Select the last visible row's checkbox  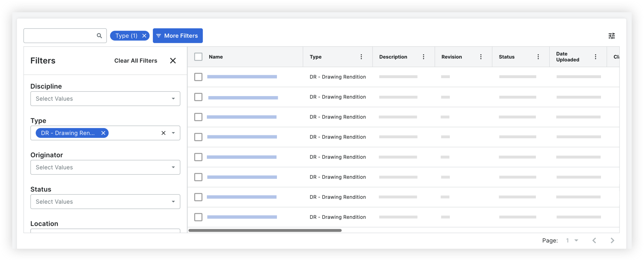coord(198,217)
